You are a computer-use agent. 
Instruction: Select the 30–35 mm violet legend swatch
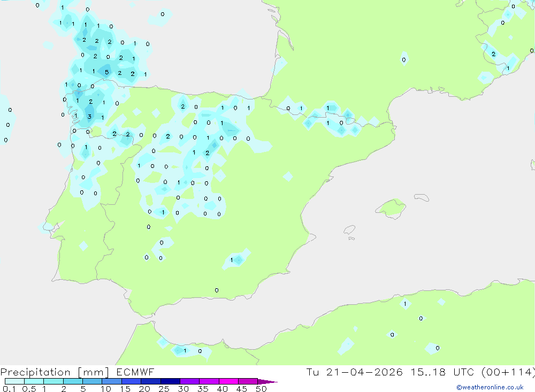coord(190,381)
